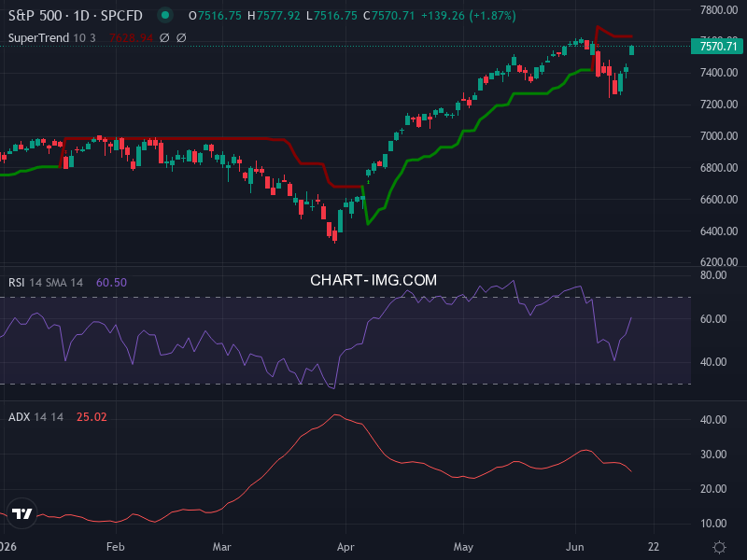Click the Apr label on time axis
The height and width of the screenshot is (560, 747).
pyautogui.click(x=345, y=547)
